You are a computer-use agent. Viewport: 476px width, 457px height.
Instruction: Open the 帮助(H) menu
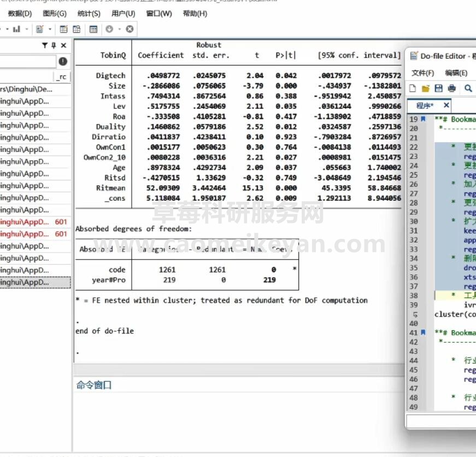point(195,13)
